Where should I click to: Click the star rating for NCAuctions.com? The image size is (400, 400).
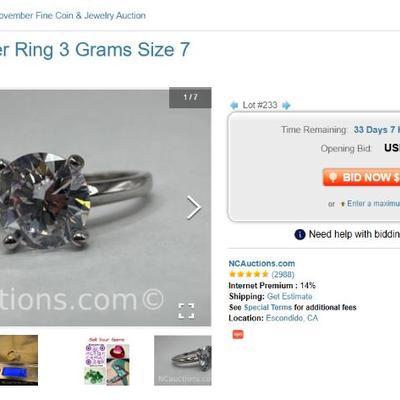249,274
